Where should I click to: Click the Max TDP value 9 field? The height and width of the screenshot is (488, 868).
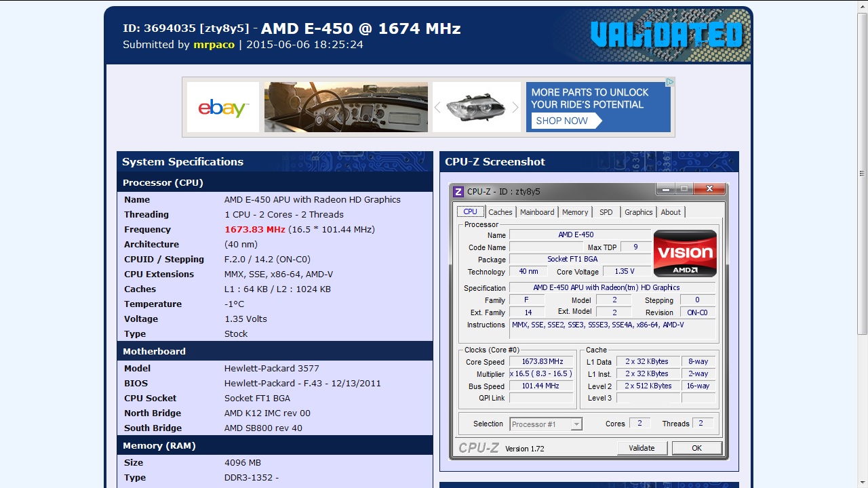[635, 247]
